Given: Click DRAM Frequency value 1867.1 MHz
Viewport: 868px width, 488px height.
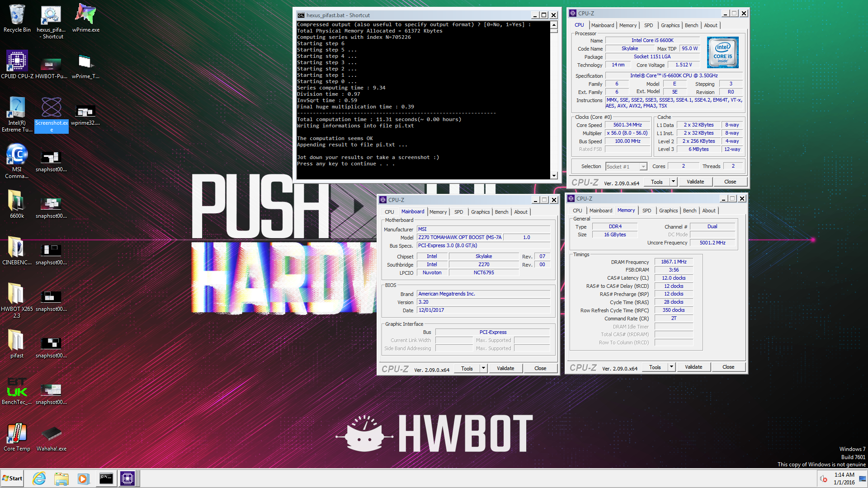Looking at the screenshot, I should pos(674,262).
